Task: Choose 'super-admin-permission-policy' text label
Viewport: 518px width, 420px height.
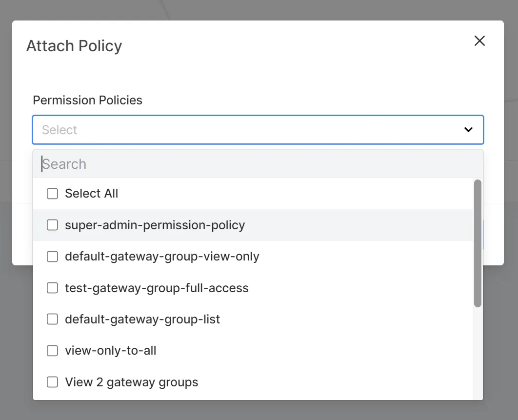Action: pyautogui.click(x=155, y=225)
